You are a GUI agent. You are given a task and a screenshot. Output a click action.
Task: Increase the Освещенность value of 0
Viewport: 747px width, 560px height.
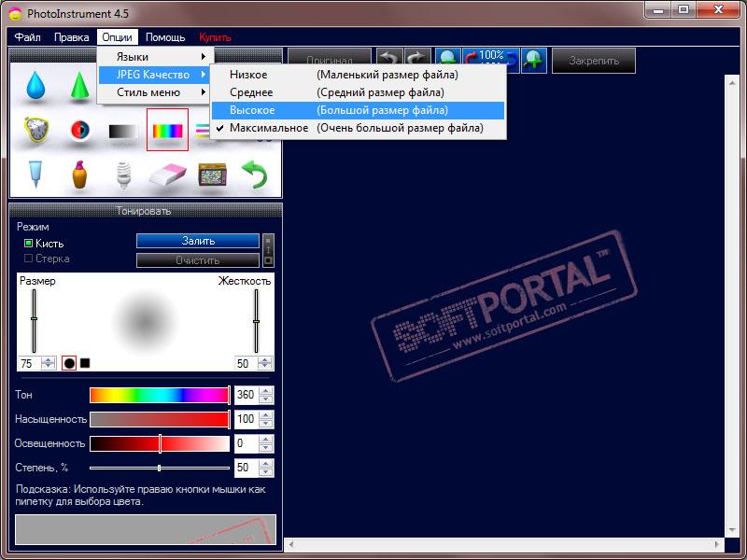click(266, 440)
